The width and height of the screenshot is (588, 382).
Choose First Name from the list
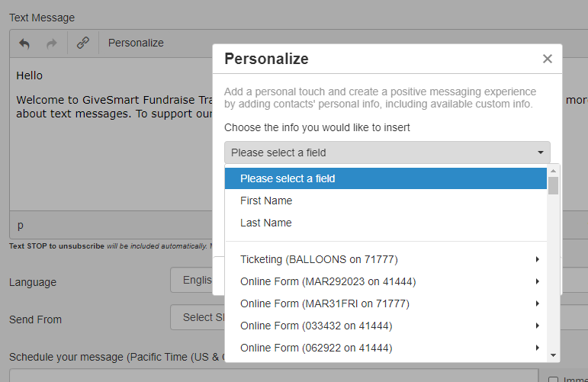pyautogui.click(x=266, y=201)
